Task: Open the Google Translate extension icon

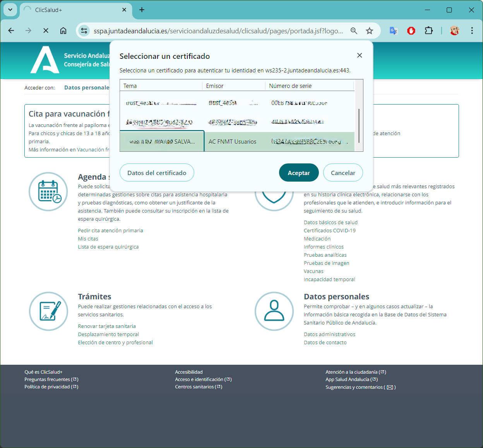Action: click(x=393, y=31)
